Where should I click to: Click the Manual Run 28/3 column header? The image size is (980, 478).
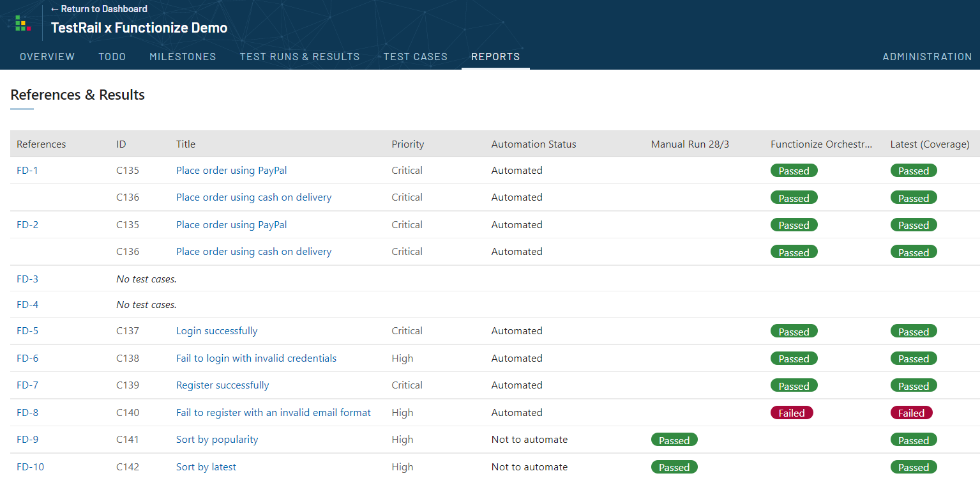point(690,144)
